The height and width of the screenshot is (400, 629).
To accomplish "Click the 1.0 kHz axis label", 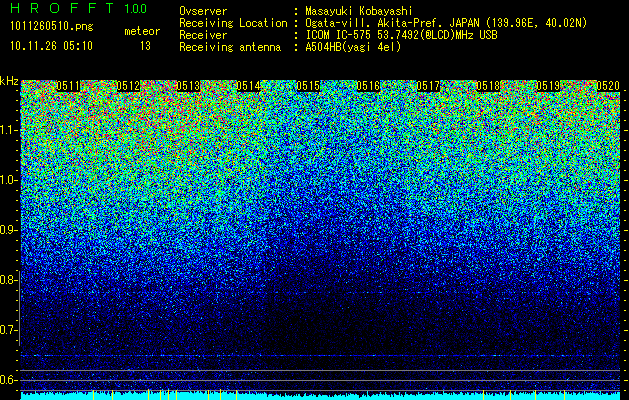I will (9, 180).
